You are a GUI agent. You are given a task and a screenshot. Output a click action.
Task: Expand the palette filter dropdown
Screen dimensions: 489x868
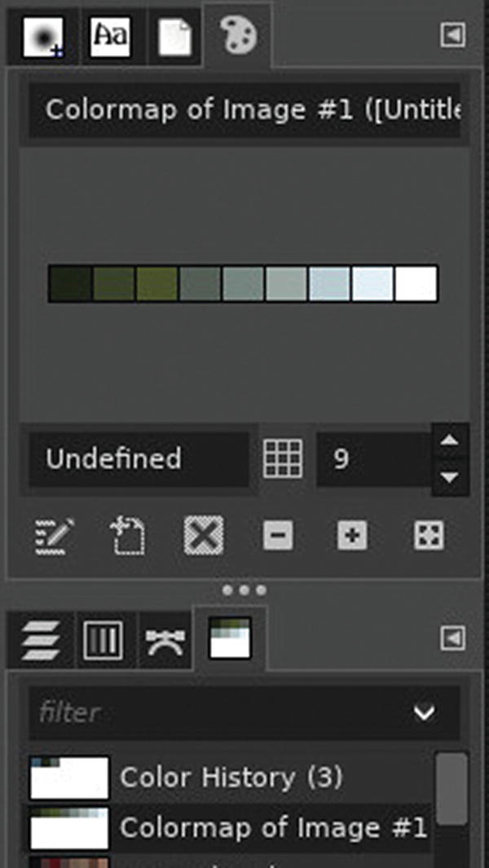[x=422, y=712]
